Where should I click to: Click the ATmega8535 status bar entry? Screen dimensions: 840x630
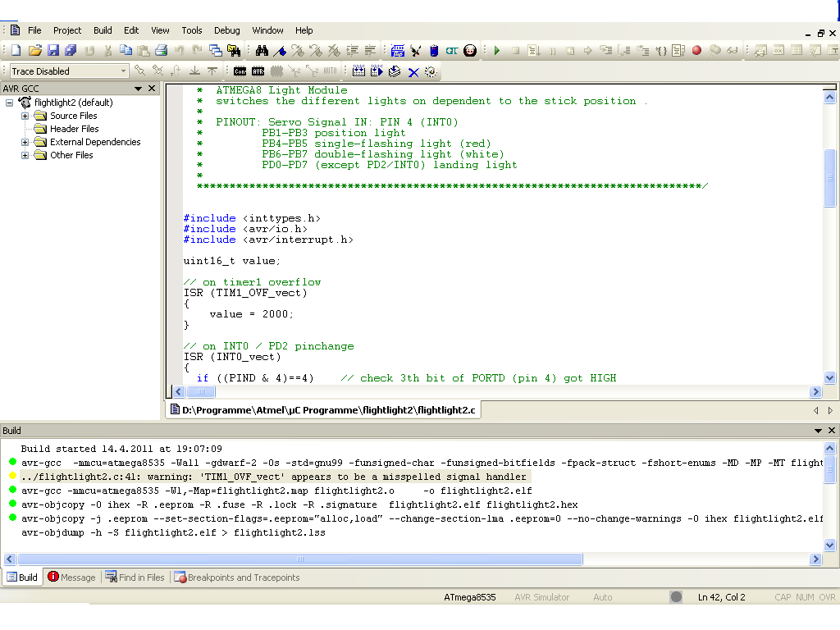[470, 597]
